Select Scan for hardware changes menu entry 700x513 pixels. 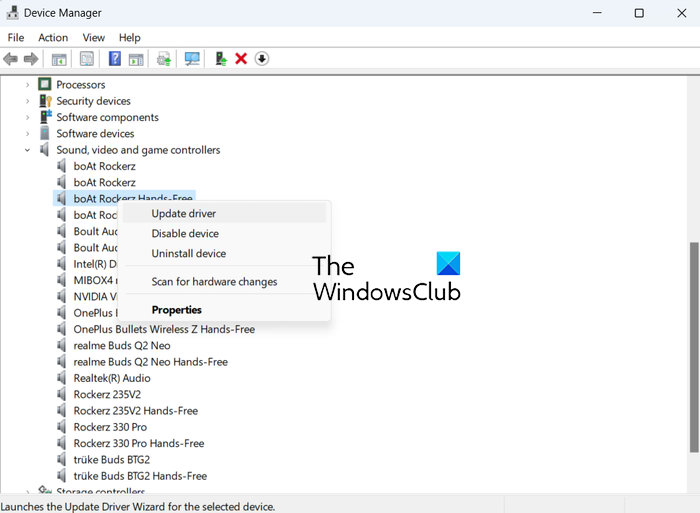[224, 282]
